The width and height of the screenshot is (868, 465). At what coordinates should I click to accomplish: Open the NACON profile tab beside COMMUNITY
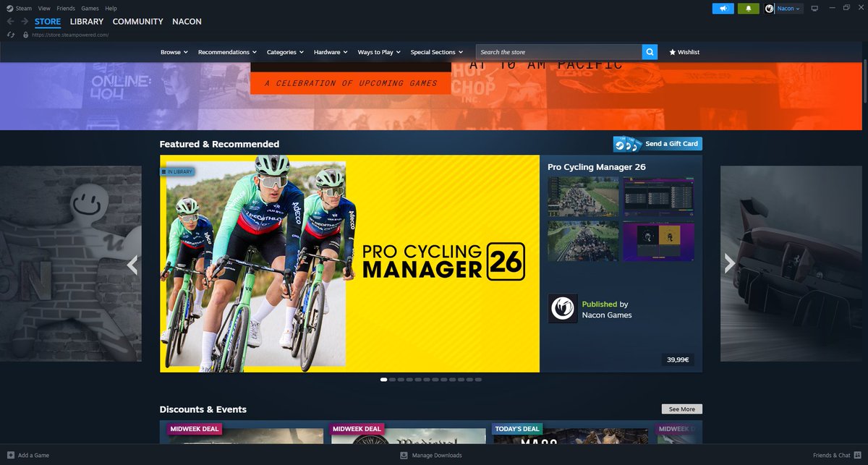[x=187, y=22]
